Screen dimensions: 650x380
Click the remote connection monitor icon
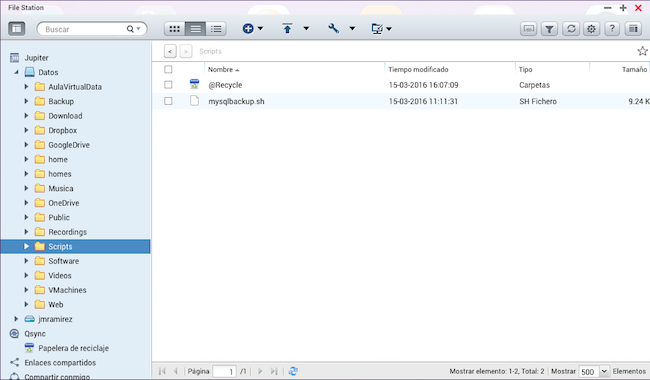377,29
